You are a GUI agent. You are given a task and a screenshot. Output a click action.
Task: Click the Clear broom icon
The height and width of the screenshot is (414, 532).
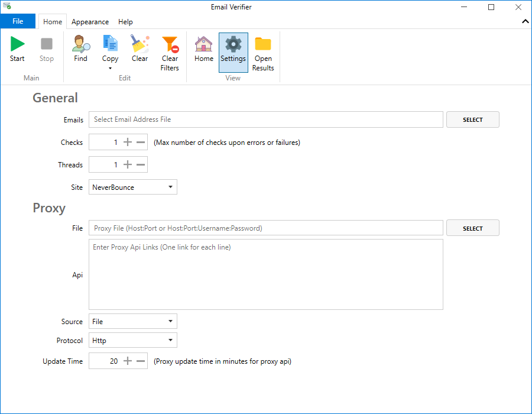140,44
